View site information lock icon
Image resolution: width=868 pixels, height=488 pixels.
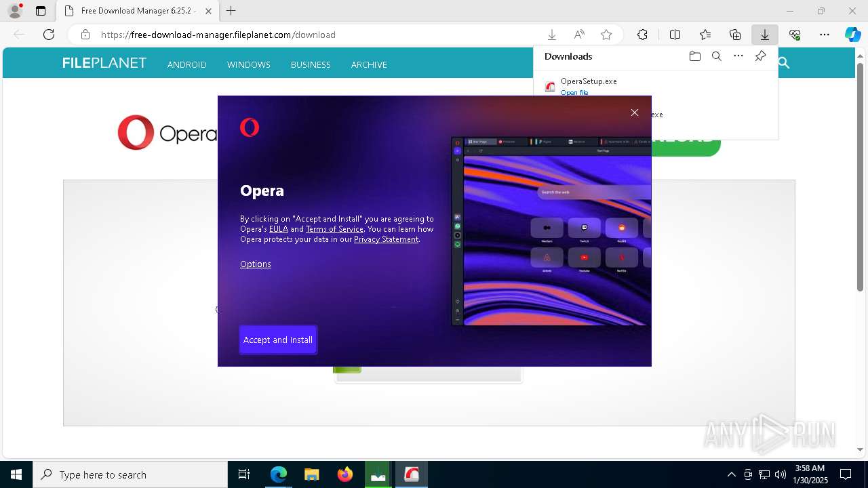(x=85, y=35)
